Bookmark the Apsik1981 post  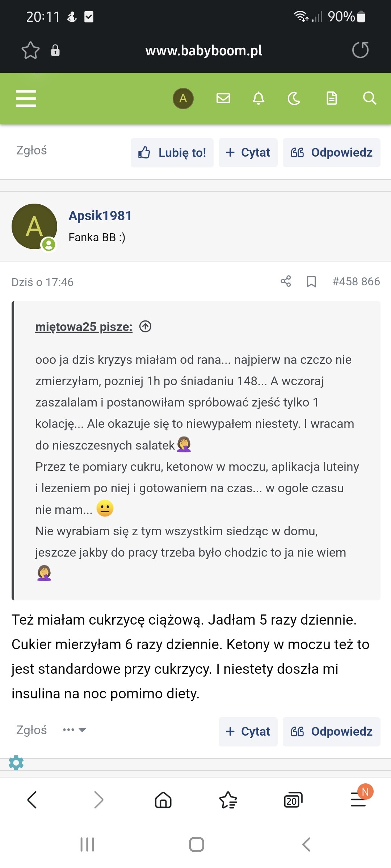[311, 281]
